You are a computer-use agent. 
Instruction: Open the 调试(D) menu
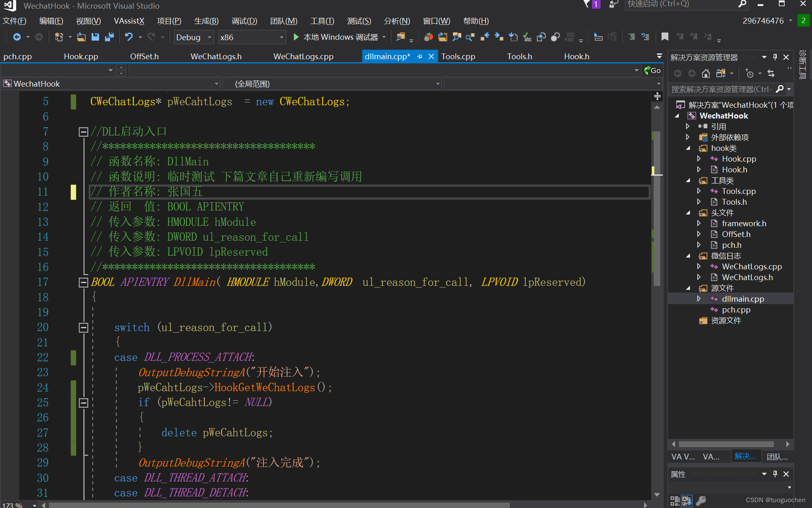(x=244, y=21)
